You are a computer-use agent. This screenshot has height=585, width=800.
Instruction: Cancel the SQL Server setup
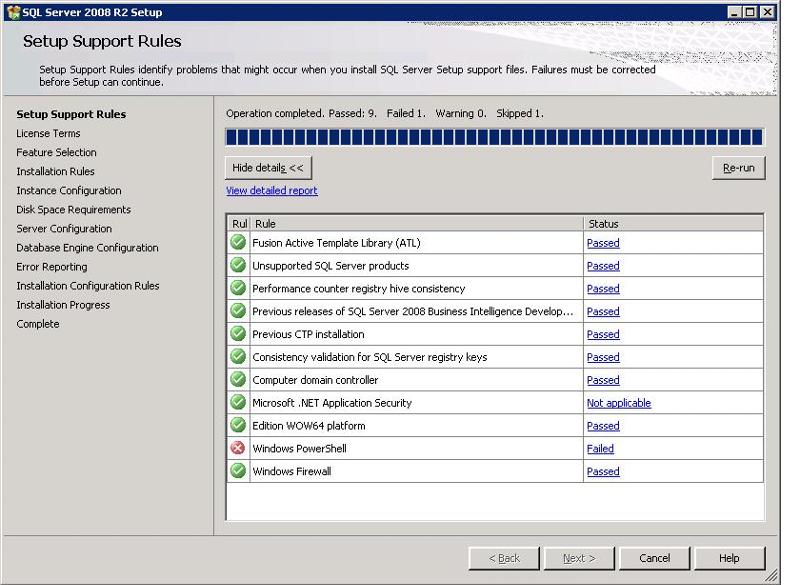655,558
